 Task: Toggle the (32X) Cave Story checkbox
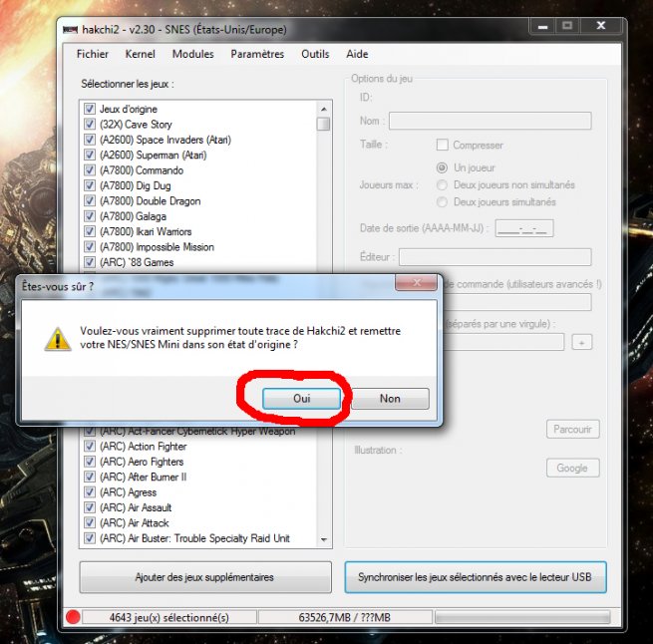90,125
